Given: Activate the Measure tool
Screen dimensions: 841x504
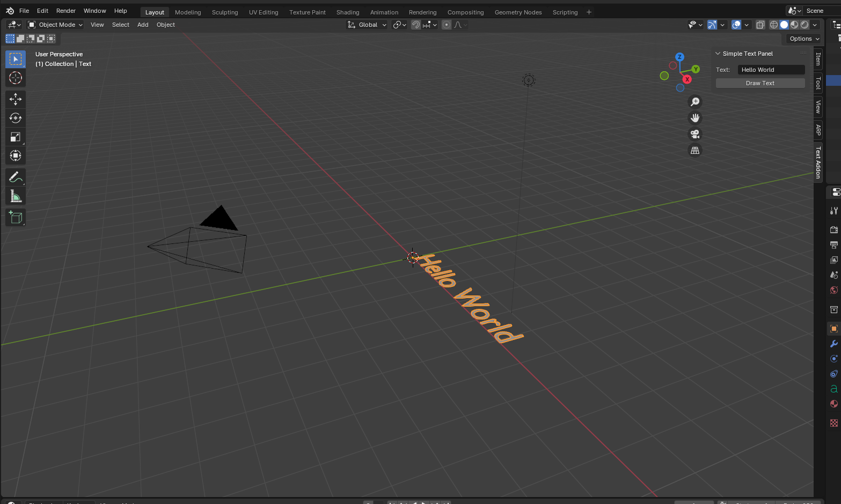Looking at the screenshot, I should point(15,195).
